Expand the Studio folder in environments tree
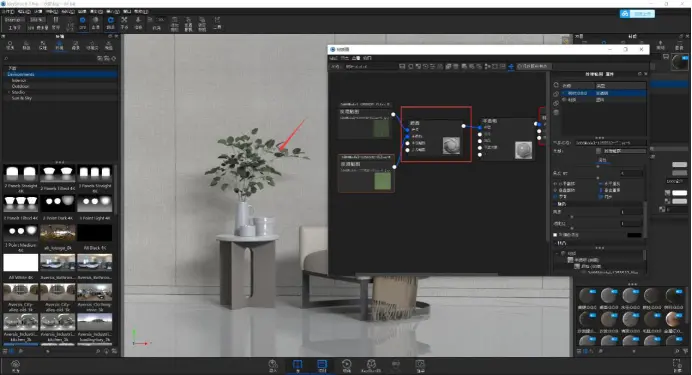This screenshot has height=375, width=692. pyautogui.click(x=9, y=92)
